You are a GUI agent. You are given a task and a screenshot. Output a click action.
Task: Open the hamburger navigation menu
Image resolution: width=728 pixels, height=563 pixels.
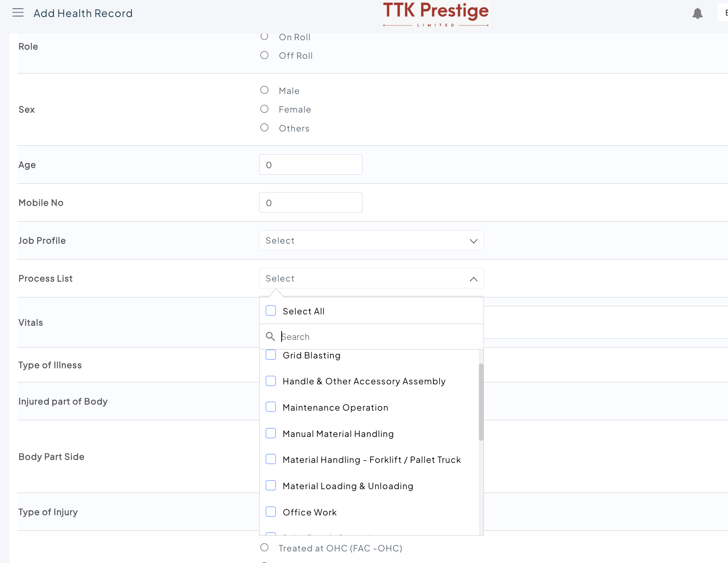tap(18, 13)
